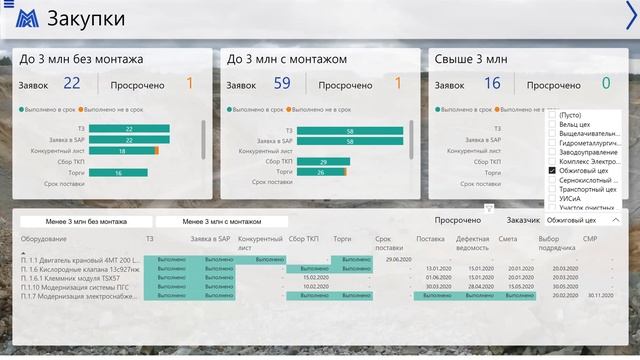This screenshot has height=360, width=640.
Task: Open the hamburger menu icon
Action: pos(9,4)
